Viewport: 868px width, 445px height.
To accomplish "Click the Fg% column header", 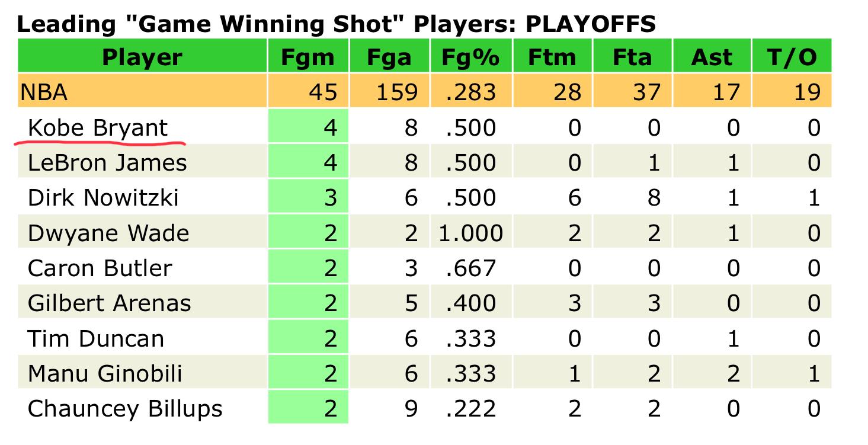I will [x=470, y=57].
